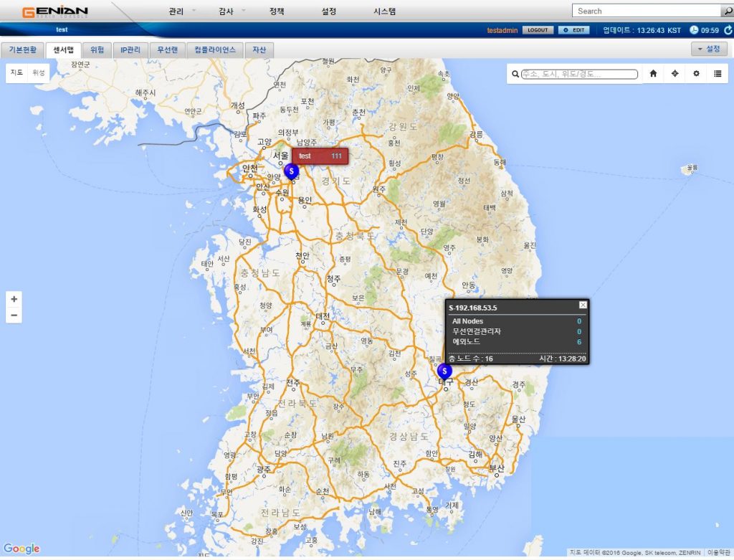Viewport: 734px width, 560px height.
Task: Open the 이용약관 terms link
Action: (x=718, y=553)
